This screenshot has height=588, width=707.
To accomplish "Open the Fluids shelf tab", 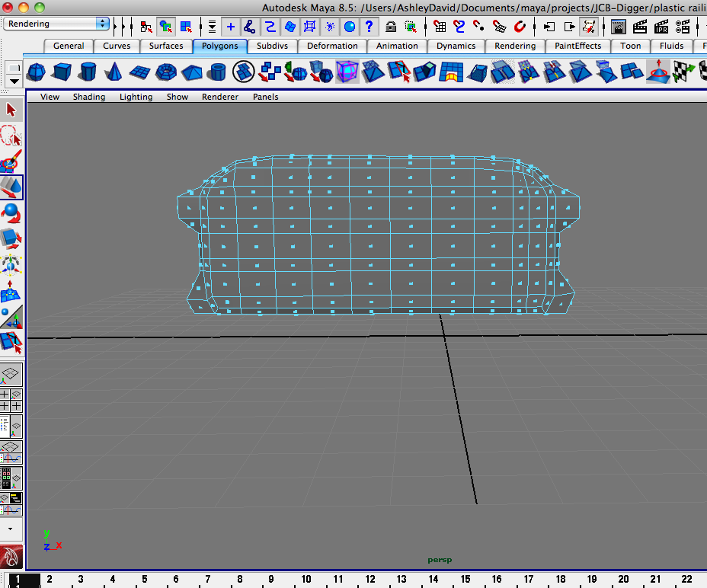I will coord(671,46).
